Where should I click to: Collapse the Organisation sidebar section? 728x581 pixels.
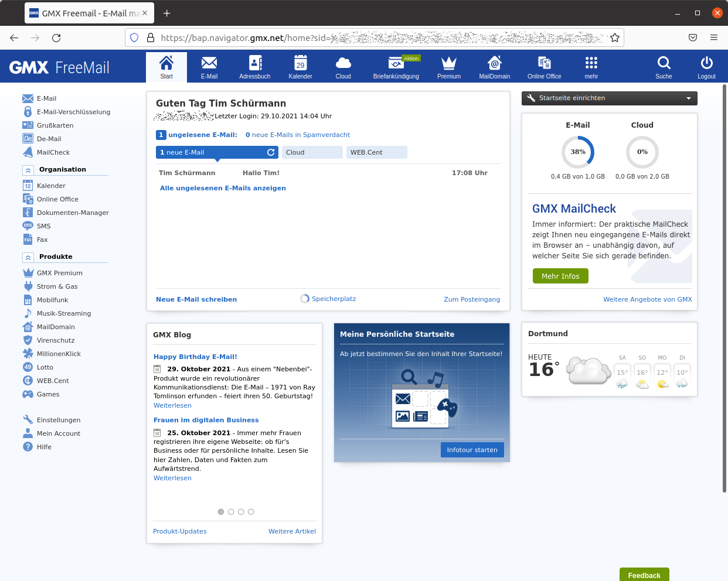point(28,170)
